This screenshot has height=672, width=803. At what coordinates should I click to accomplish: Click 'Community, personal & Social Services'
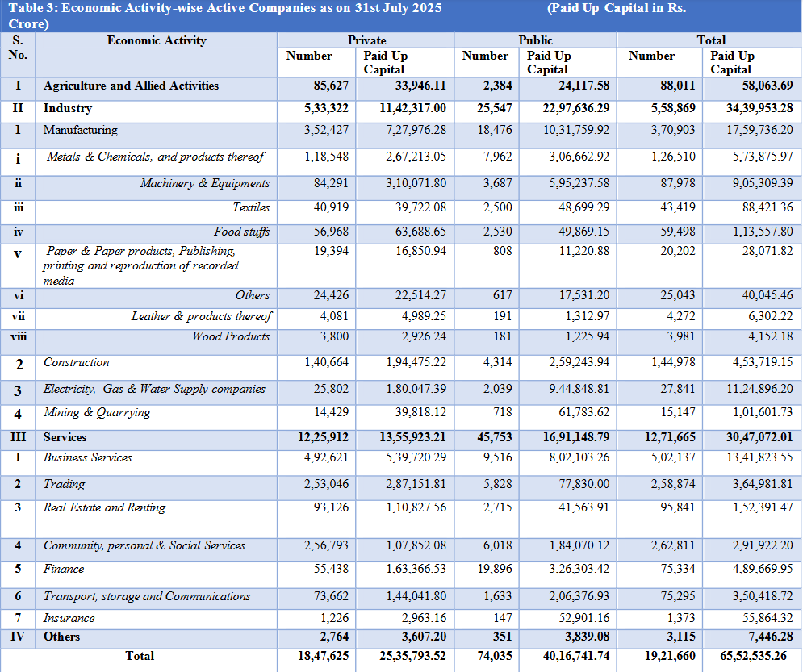coord(144,545)
